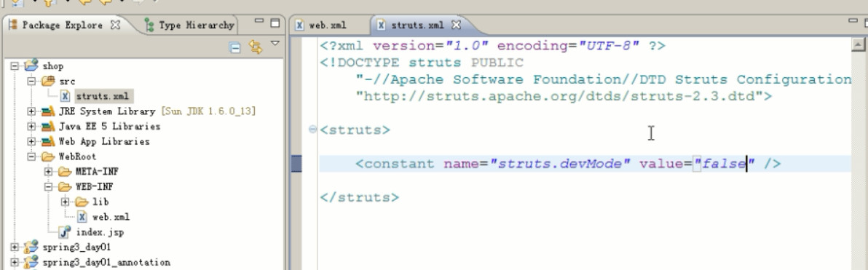
Task: Select the JRE System Library icon
Action: click(48, 111)
